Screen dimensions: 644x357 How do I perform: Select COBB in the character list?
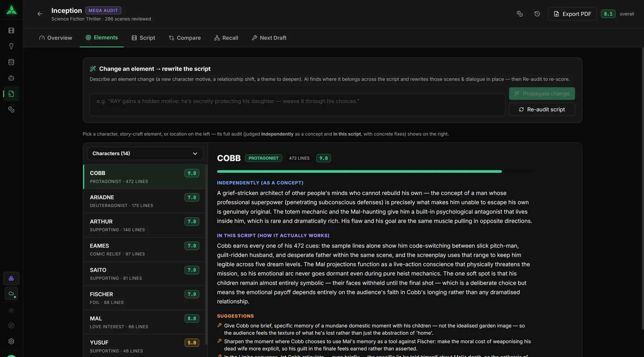pos(145,177)
